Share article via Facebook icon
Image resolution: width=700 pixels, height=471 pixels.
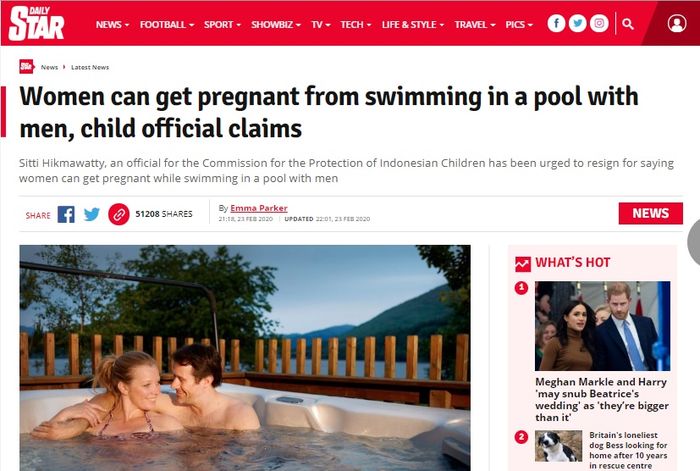tap(66, 214)
